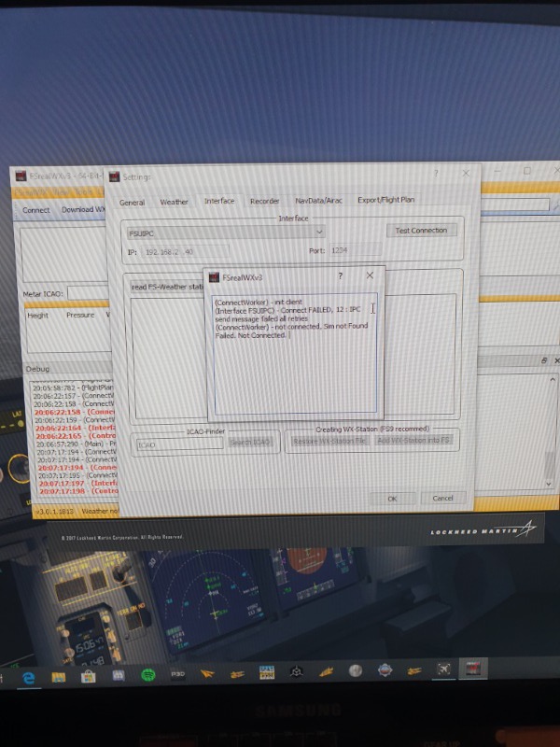560x747 pixels.
Task: Select the red 20:07:17:197 debug log line
Action: point(78,483)
